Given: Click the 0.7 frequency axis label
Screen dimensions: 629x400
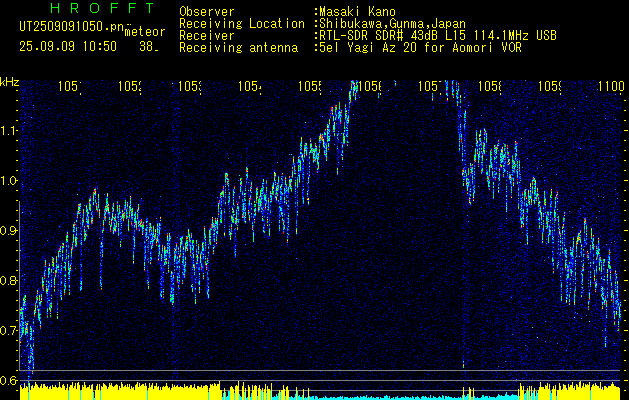Looking at the screenshot, I should click(10, 331).
